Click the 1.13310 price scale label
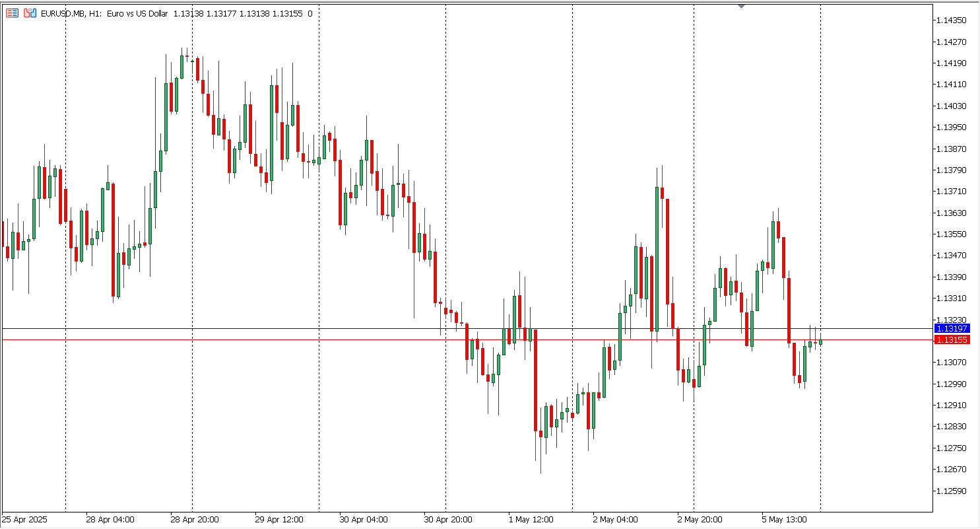Screen dimensions: 980x529 coord(953,298)
